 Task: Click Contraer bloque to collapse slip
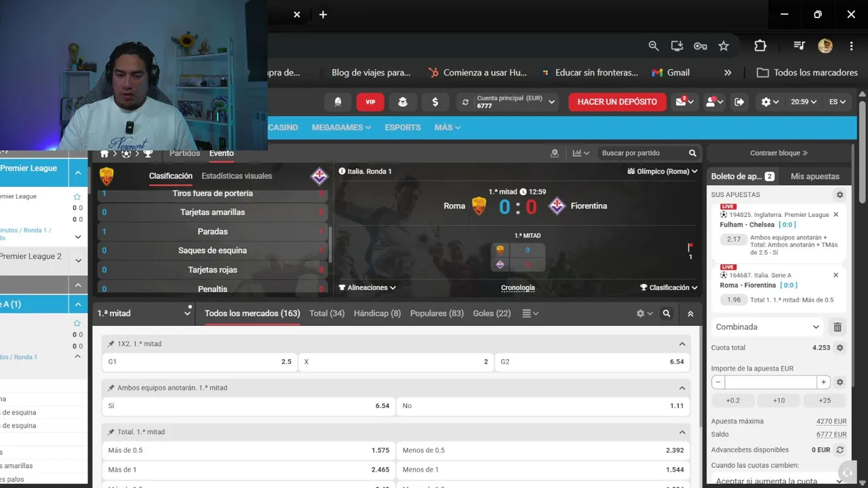(778, 153)
